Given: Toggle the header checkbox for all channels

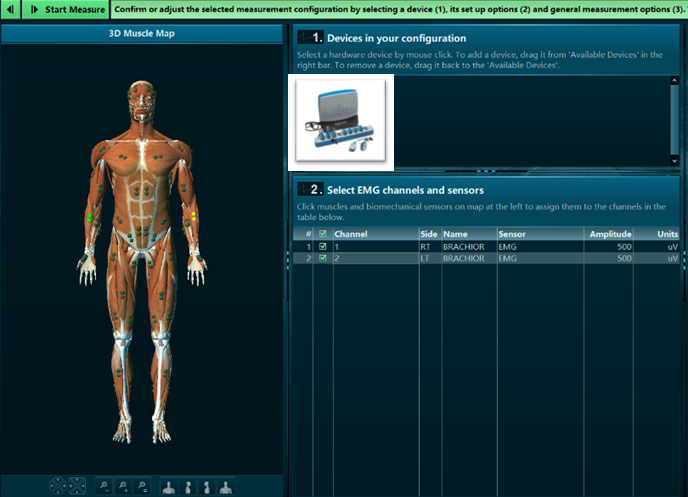Looking at the screenshot, I should 323,234.
